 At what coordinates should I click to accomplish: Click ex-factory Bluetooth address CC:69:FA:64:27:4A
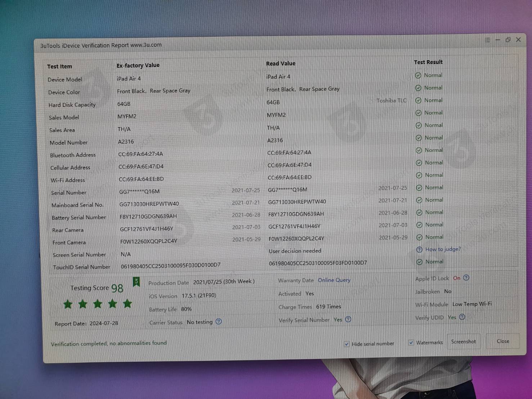point(140,154)
